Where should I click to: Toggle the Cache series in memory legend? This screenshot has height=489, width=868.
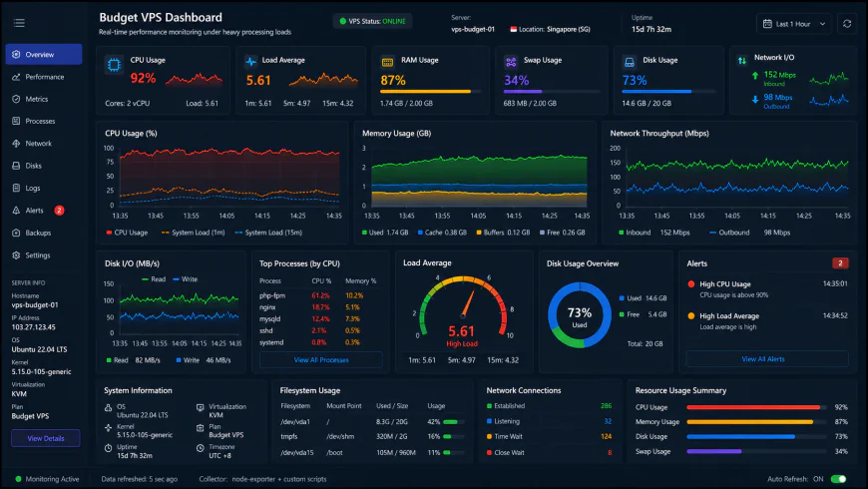click(442, 233)
